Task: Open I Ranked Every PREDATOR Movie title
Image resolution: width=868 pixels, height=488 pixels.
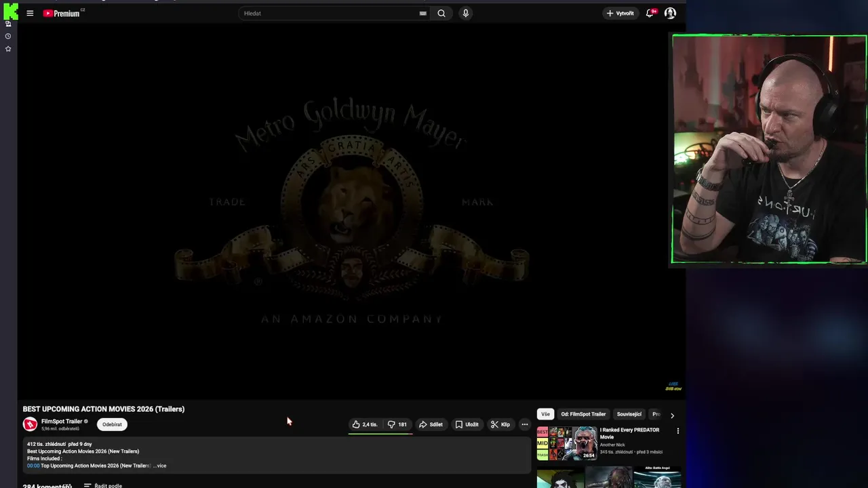Action: (629, 433)
